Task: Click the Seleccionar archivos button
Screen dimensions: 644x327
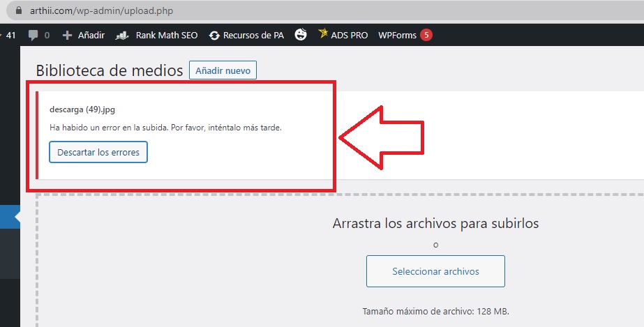Action: click(x=435, y=271)
